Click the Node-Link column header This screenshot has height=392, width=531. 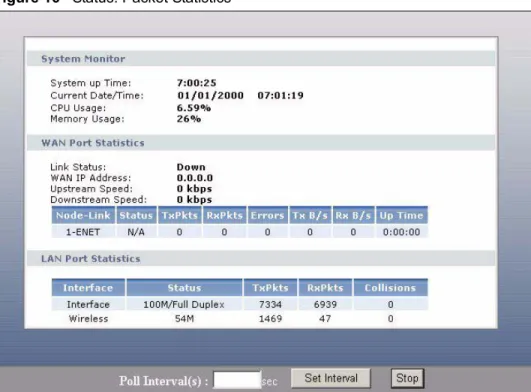83,215
